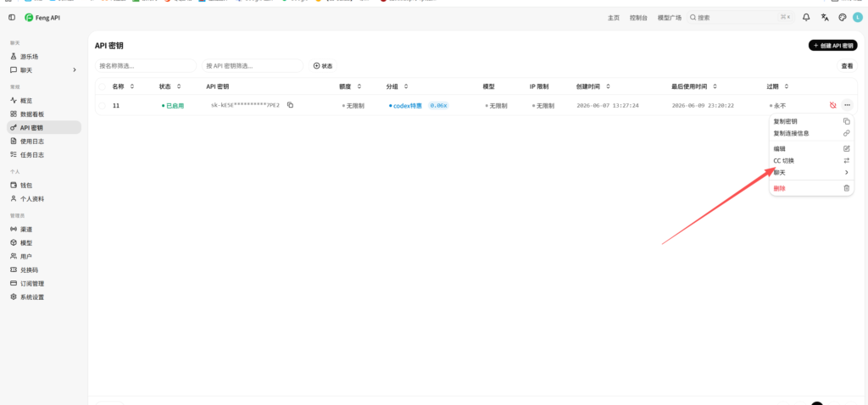Click the 查看 button

coord(847,66)
